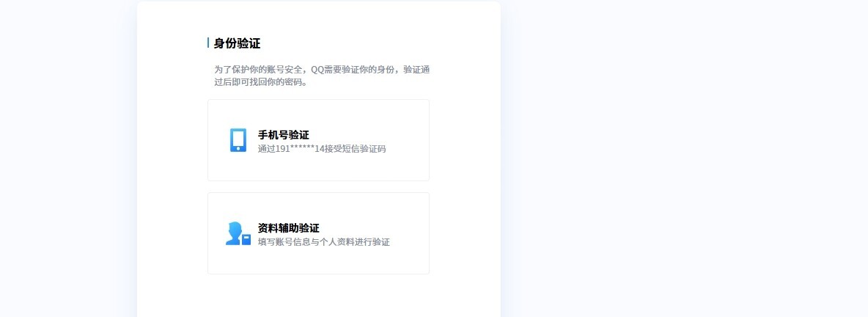Viewport: 868px width, 317px height.
Task: Click the QQ需要验证你的身份 sentence
Action: 354,70
